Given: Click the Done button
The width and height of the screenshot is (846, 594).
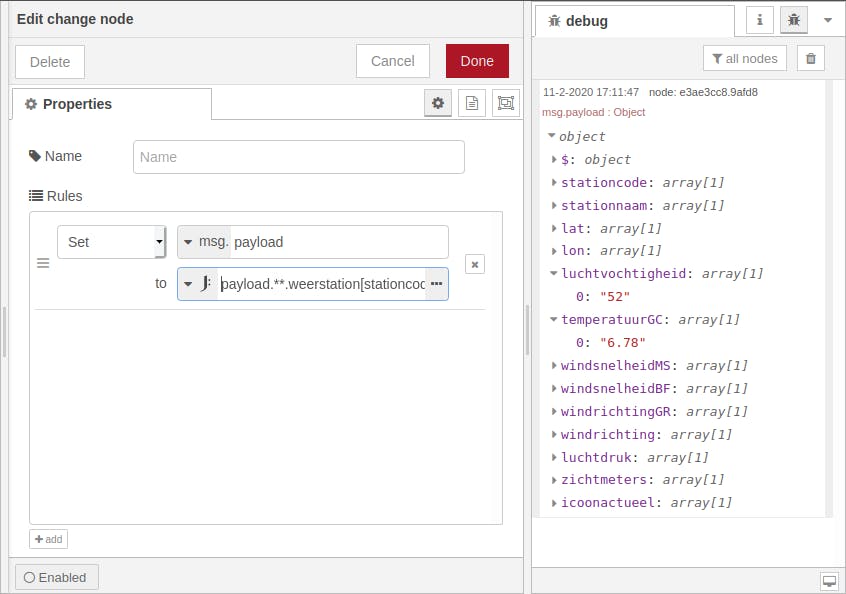Looking at the screenshot, I should tap(477, 61).
